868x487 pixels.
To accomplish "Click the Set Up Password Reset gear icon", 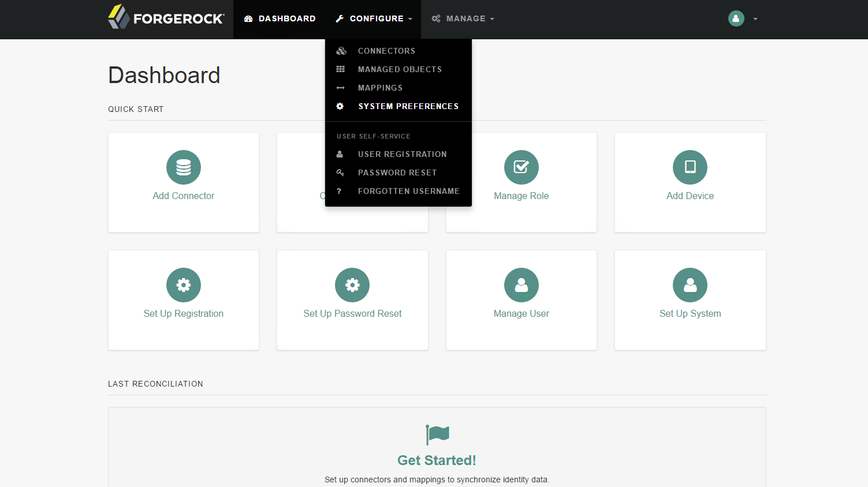I will [x=352, y=285].
